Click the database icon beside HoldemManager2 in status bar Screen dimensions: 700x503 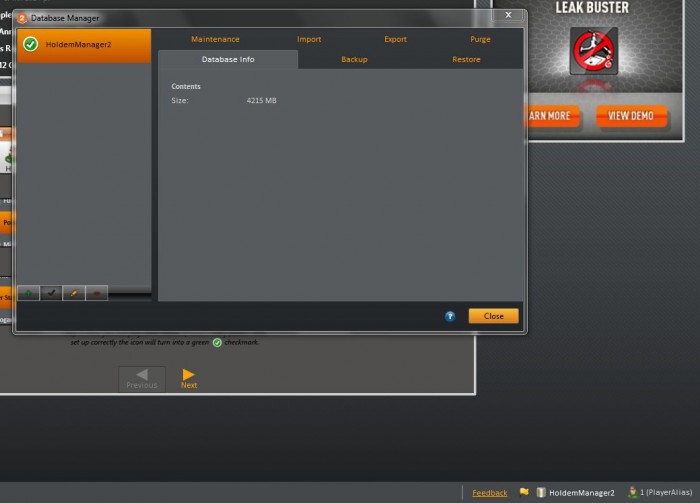[x=541, y=492]
